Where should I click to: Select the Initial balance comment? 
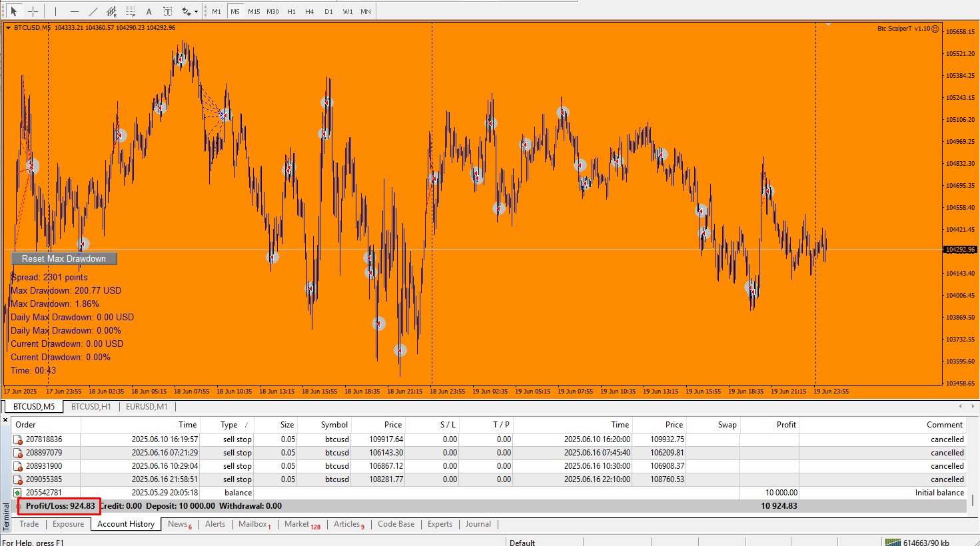coord(939,493)
